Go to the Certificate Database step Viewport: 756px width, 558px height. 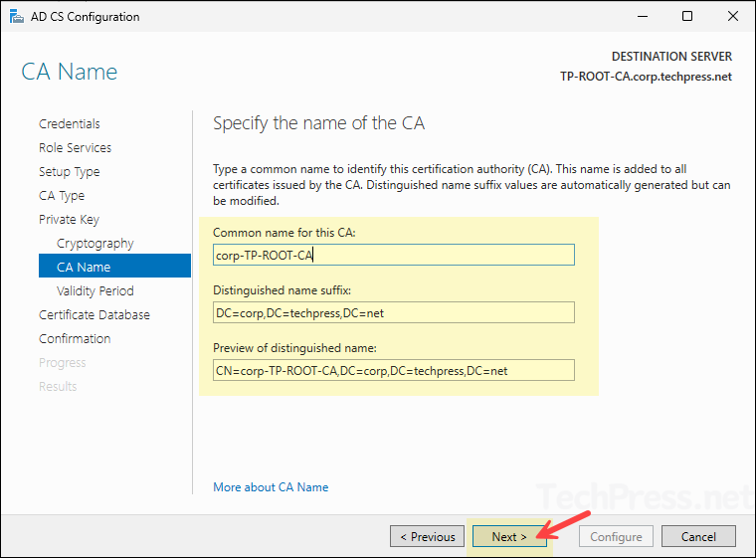(94, 315)
